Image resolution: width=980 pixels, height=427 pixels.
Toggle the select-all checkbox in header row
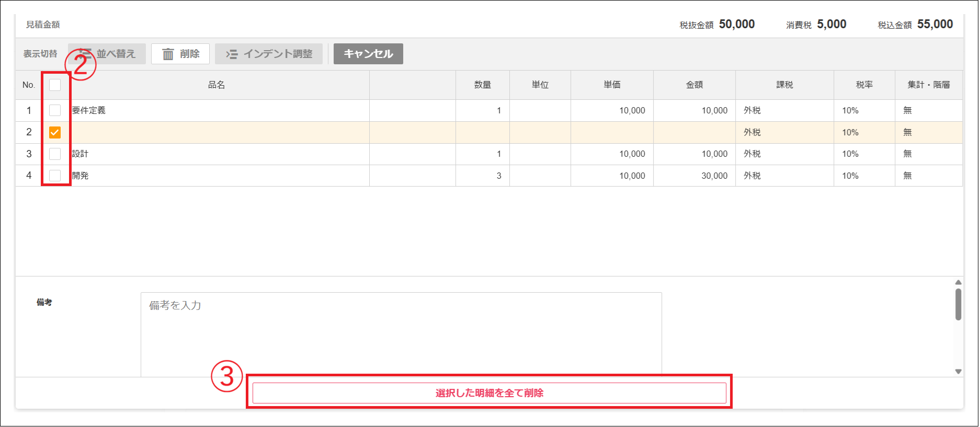55,85
